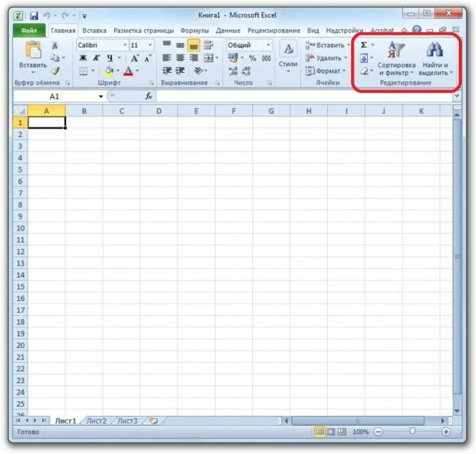Toggle underline Ч formatting
Screen dimensions: 476x454
pyautogui.click(x=109, y=58)
